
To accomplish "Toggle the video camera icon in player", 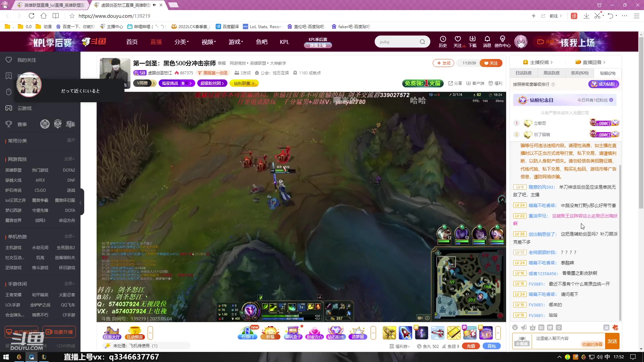I will [420, 318].
